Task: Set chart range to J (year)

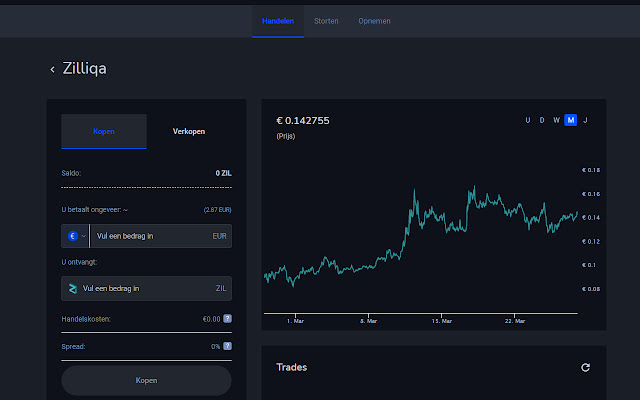Action: pos(585,120)
